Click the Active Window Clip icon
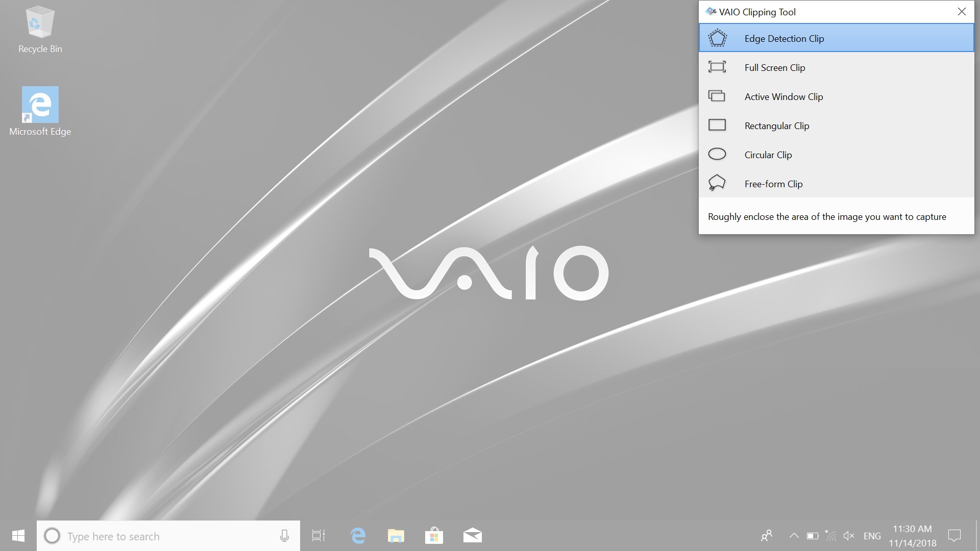Screen dimensions: 980x551 717,96
